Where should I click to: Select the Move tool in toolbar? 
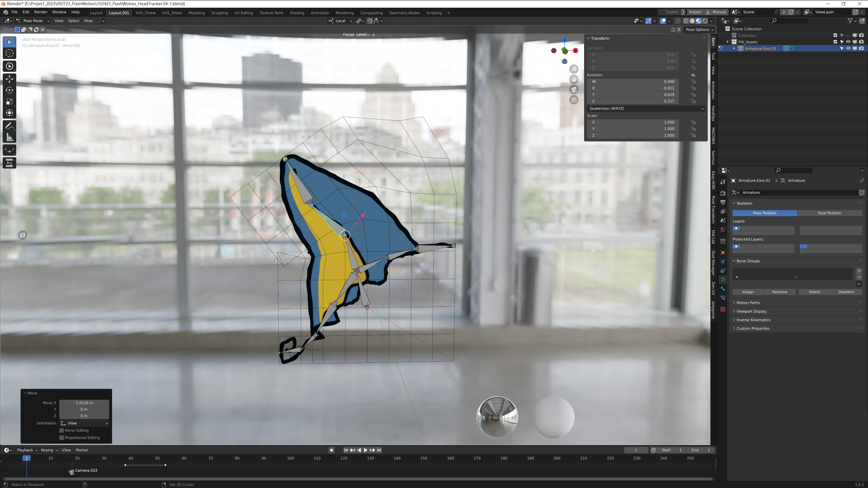[x=9, y=79]
